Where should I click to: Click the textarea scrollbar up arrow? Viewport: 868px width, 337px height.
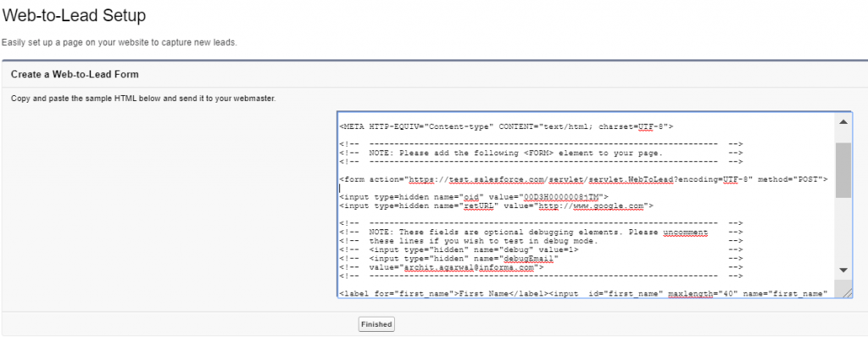point(843,122)
